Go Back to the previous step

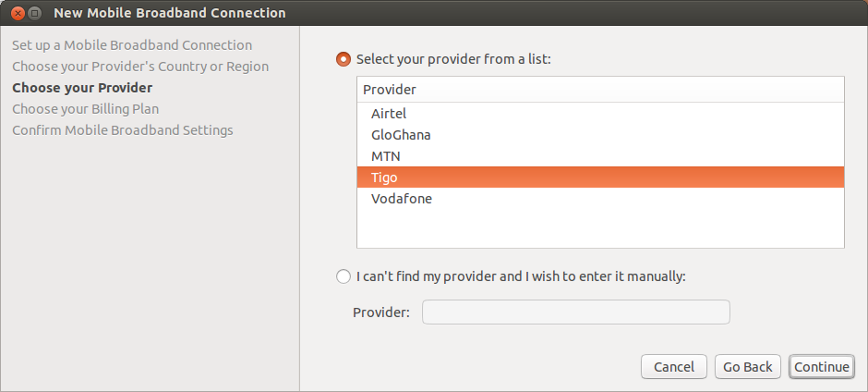747,367
